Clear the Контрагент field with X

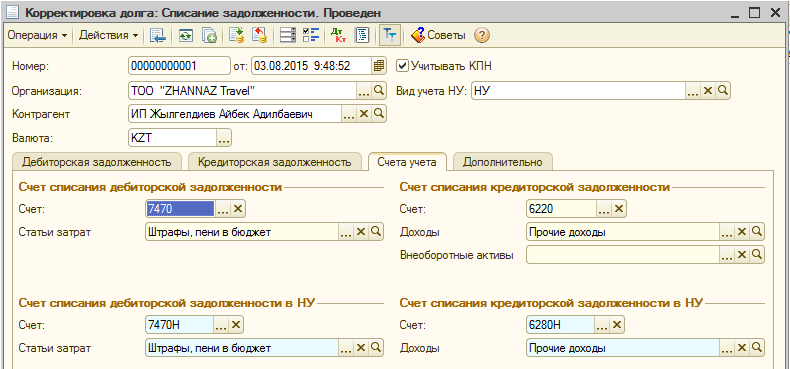(x=364, y=114)
